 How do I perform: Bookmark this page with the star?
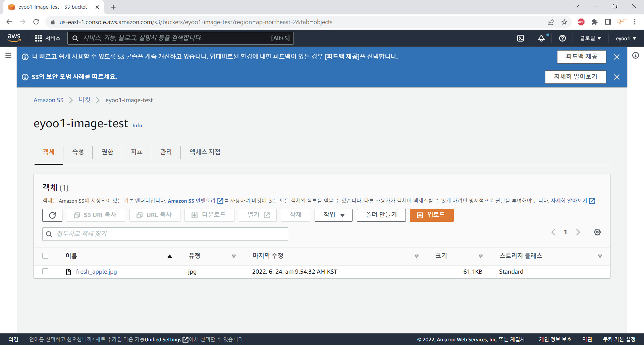[565, 22]
